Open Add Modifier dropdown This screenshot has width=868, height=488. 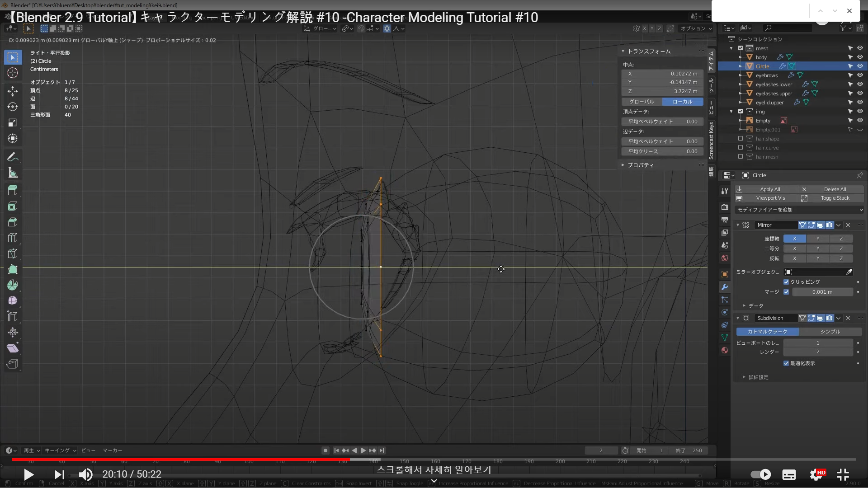799,210
